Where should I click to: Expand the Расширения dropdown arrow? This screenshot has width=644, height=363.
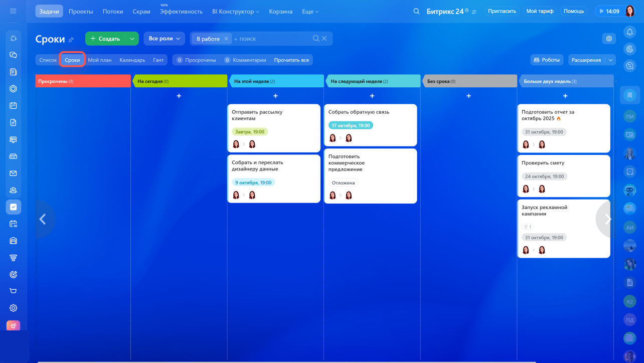click(x=610, y=60)
